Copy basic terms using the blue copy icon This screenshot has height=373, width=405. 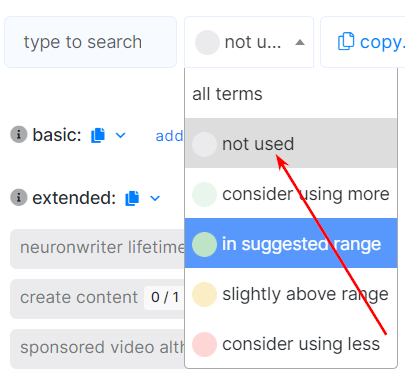pos(98,135)
